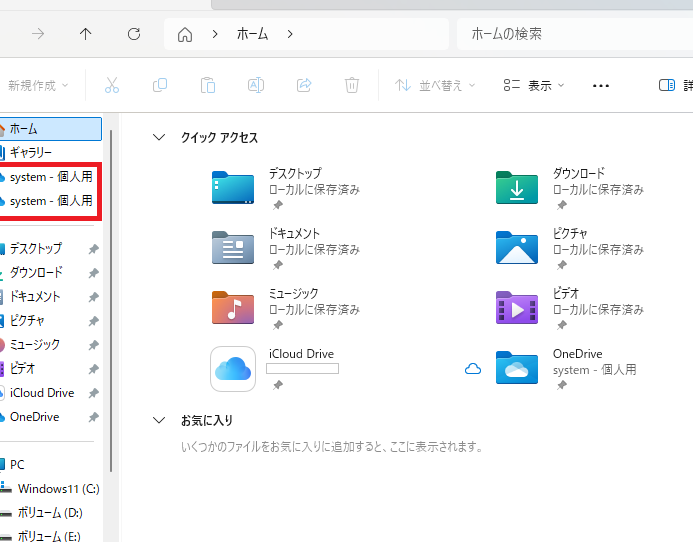Viewport: 693px width, 542px height.
Task: Click the Delete trash can icon
Action: (352, 85)
